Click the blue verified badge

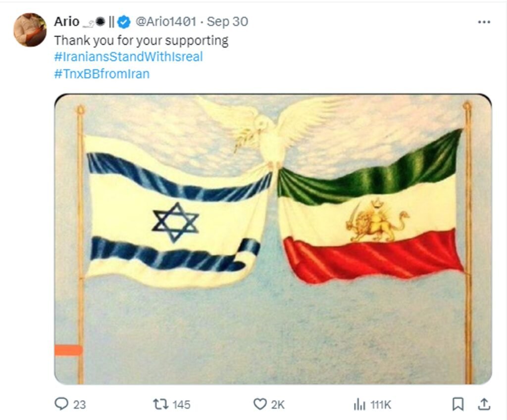(x=124, y=22)
